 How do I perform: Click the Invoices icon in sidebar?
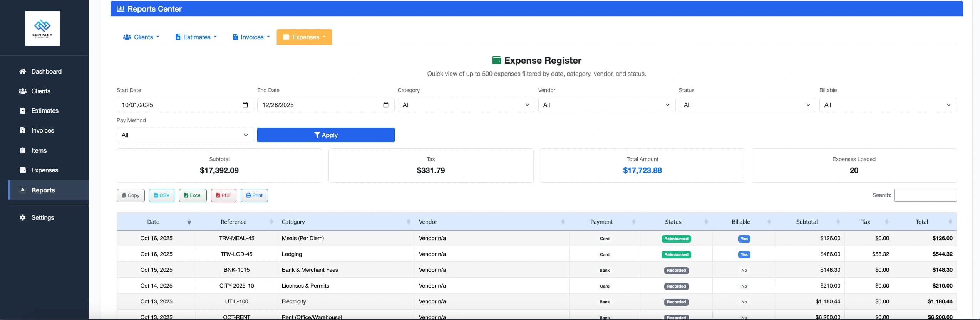[23, 130]
